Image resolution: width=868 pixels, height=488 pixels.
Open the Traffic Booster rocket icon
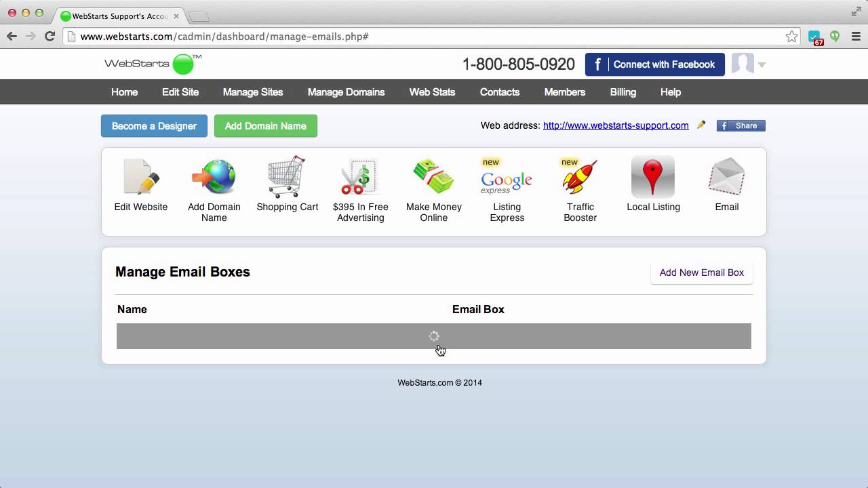580,177
